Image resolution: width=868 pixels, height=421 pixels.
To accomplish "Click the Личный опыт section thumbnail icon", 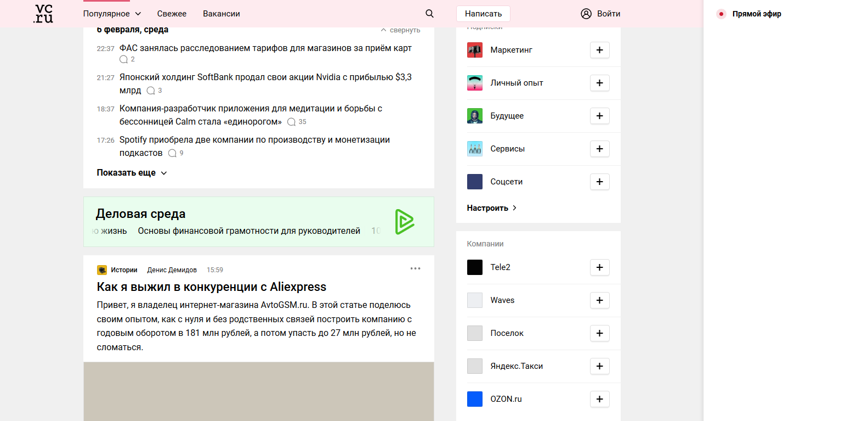I will [475, 83].
